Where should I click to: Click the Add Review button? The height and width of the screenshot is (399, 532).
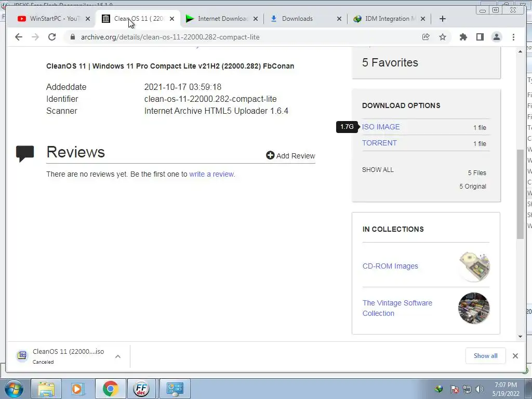pyautogui.click(x=290, y=155)
